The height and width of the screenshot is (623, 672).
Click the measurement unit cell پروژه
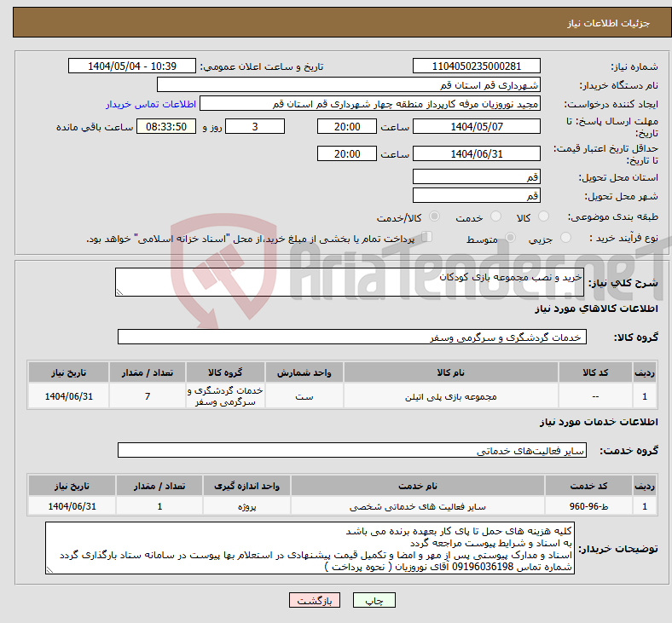coord(246,506)
